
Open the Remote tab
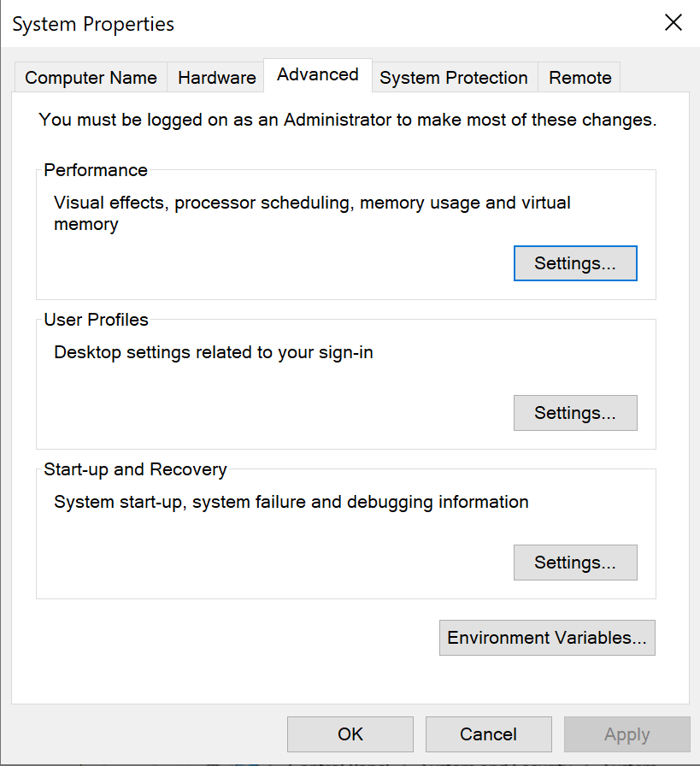tap(579, 77)
